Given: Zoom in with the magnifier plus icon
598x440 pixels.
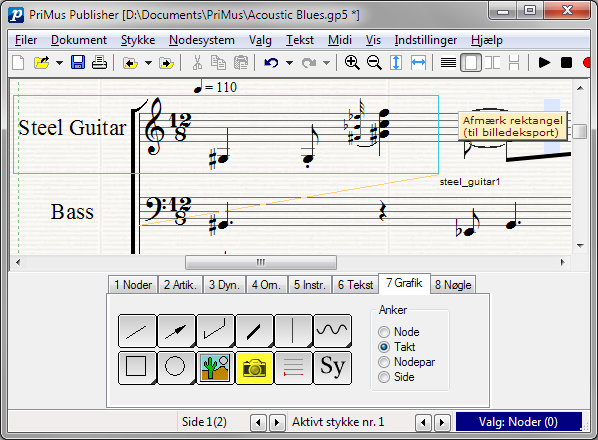Looking at the screenshot, I should 352,63.
